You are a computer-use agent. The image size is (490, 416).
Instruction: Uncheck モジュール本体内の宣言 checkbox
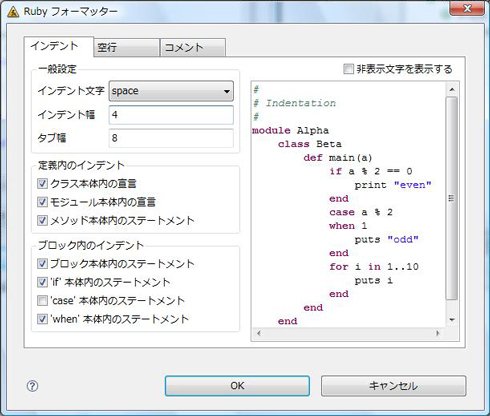(42, 202)
